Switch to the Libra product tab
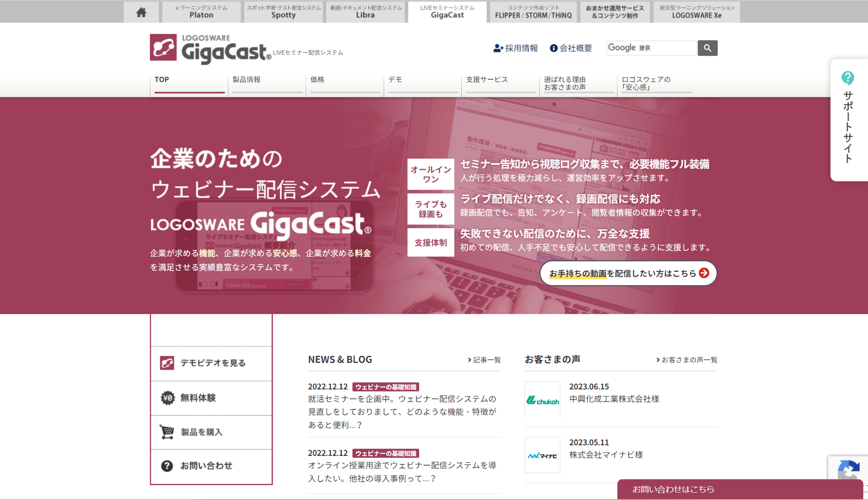The height and width of the screenshot is (500, 868). coord(366,12)
